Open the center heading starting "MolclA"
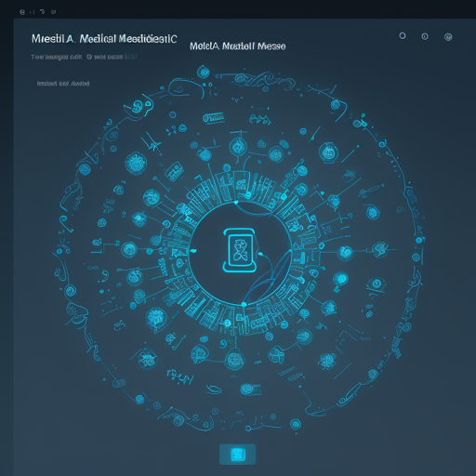This screenshot has height=476, width=476. pos(237,46)
